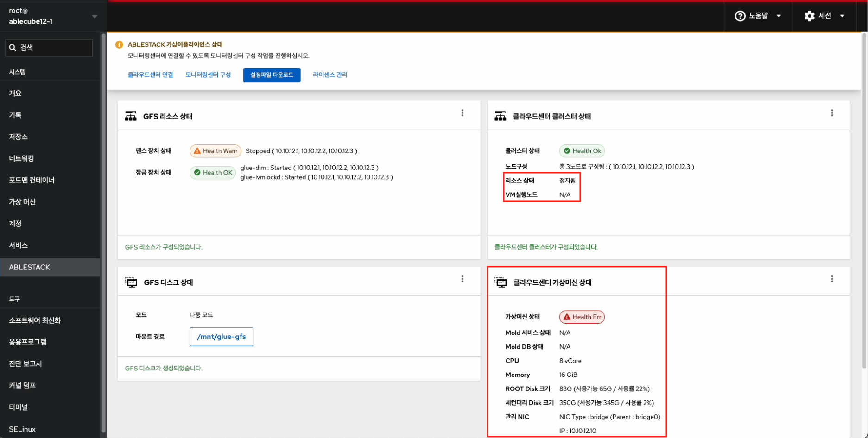The height and width of the screenshot is (438, 868).
Task: Open kebab menu on GFS 리소스 상태 card
Action: click(462, 113)
